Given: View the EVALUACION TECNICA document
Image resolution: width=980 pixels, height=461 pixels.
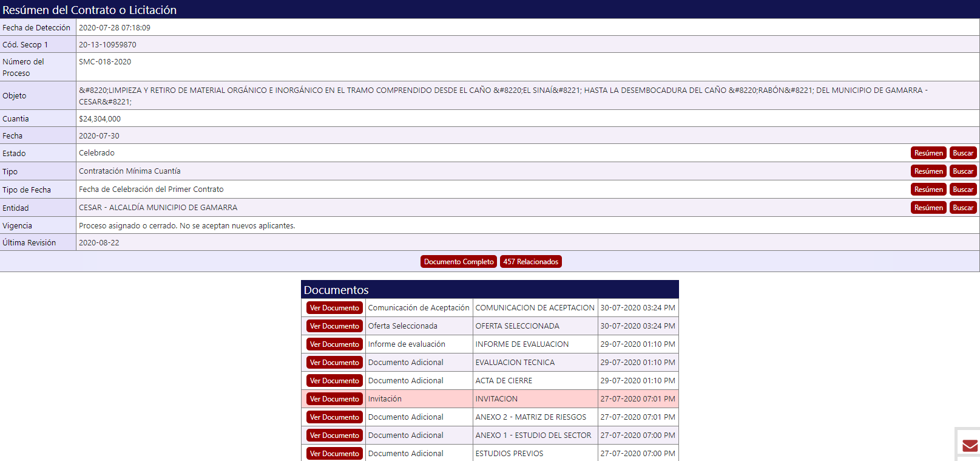Looking at the screenshot, I should [334, 363].
